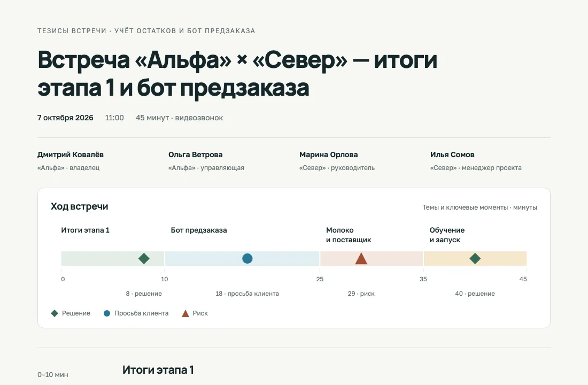Click the name Илья Сомов
The image size is (588, 385).
[452, 155]
